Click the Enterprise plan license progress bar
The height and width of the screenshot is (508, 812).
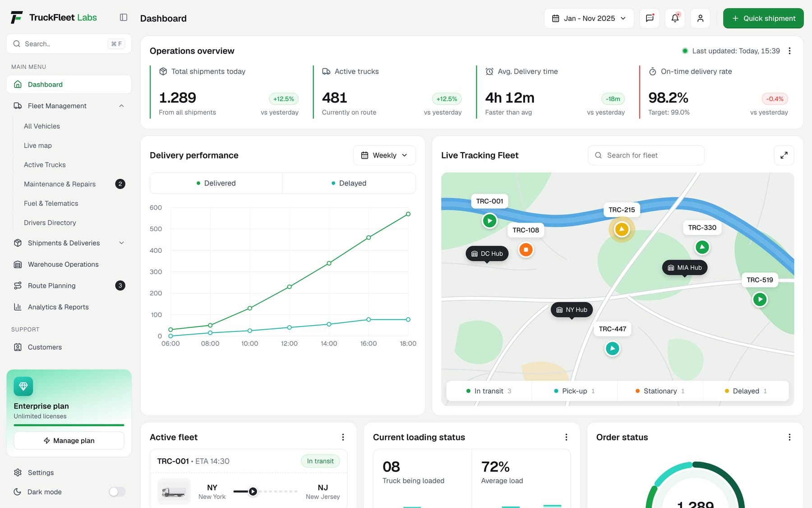(x=69, y=425)
